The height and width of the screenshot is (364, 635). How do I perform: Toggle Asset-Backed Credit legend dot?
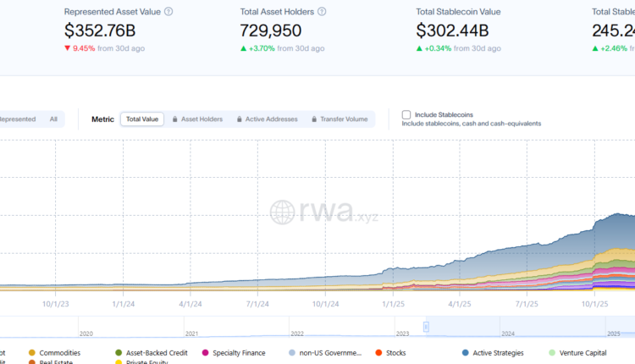pos(118,353)
